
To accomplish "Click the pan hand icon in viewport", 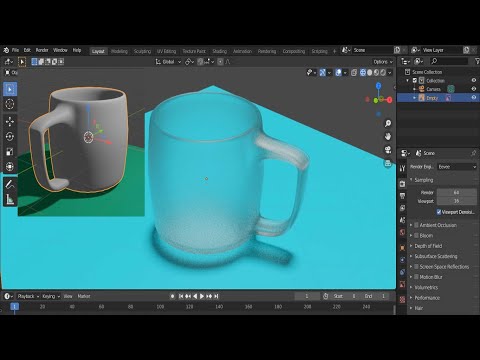I will (x=388, y=136).
